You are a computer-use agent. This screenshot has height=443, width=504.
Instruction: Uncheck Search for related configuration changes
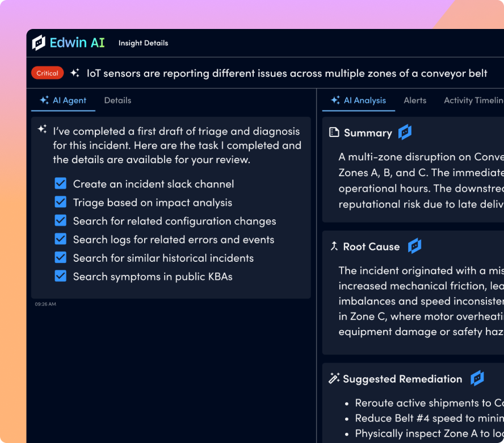click(x=61, y=220)
